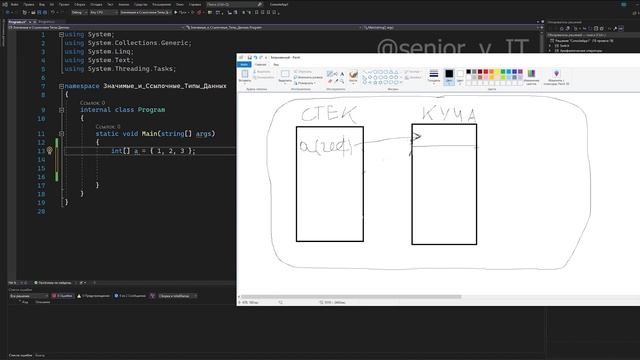This screenshot has height=360, width=640.
Task: Click references link above static void Main
Action: 108,127
